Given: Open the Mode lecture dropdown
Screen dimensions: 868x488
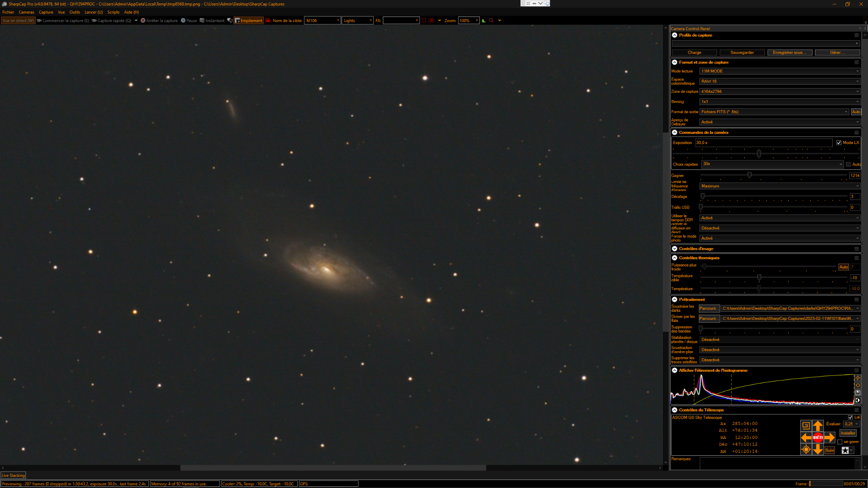Looking at the screenshot, I should (779, 71).
